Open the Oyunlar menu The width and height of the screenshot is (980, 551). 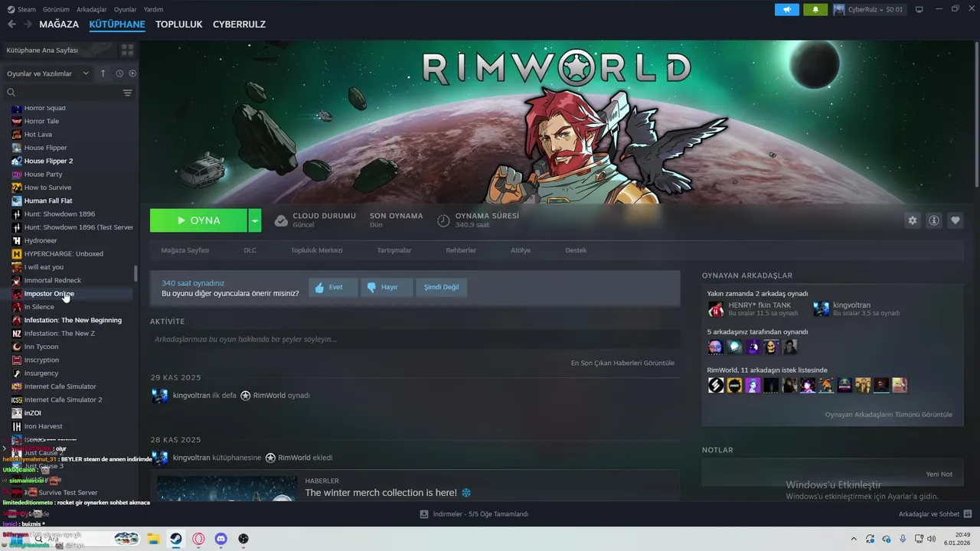pyautogui.click(x=126, y=9)
